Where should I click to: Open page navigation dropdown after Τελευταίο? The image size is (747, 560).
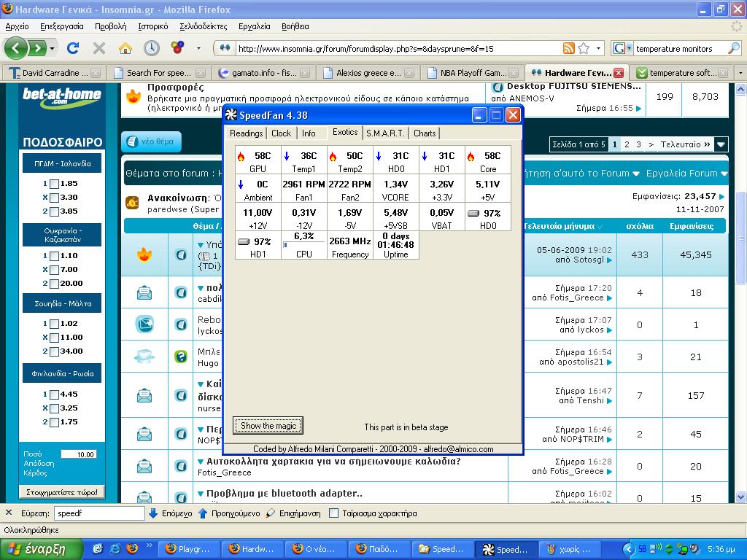pyautogui.click(x=721, y=144)
